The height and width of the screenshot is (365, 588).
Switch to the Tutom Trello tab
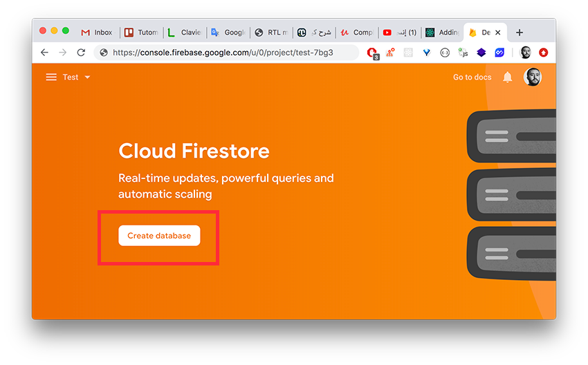(x=141, y=32)
